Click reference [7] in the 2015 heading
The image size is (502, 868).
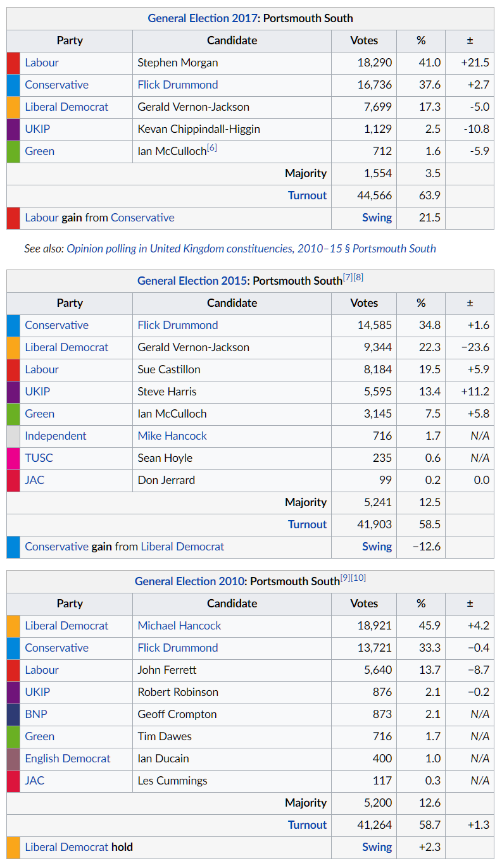348,277
